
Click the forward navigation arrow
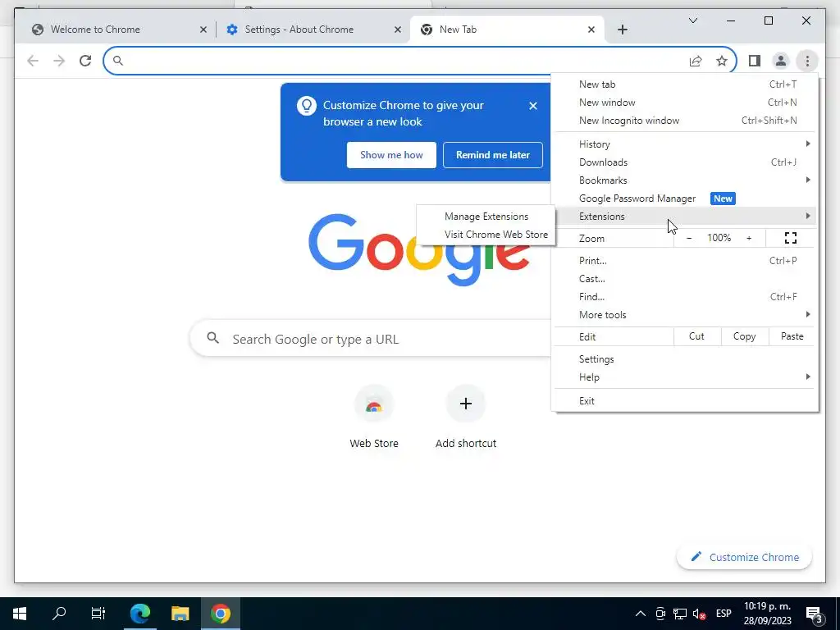tap(59, 61)
